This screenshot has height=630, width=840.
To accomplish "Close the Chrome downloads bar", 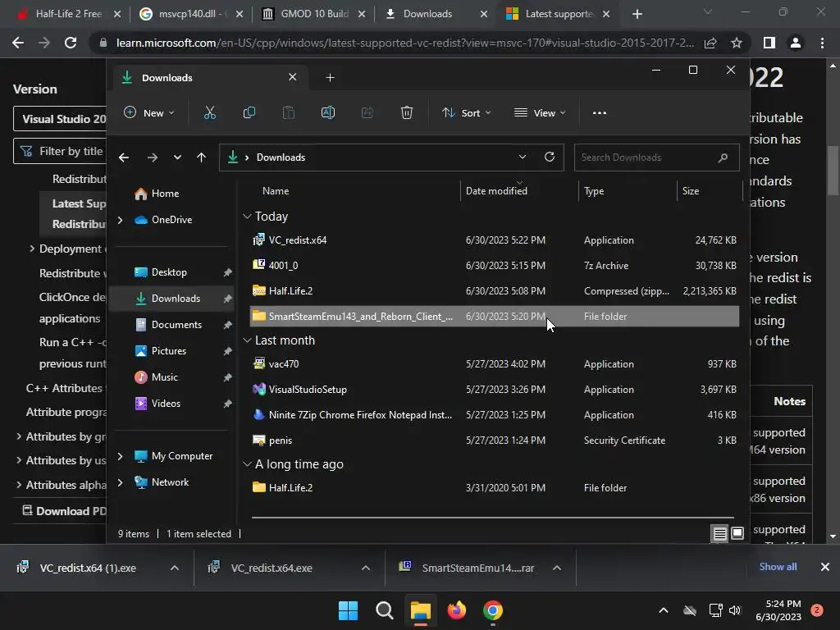I will (825, 567).
